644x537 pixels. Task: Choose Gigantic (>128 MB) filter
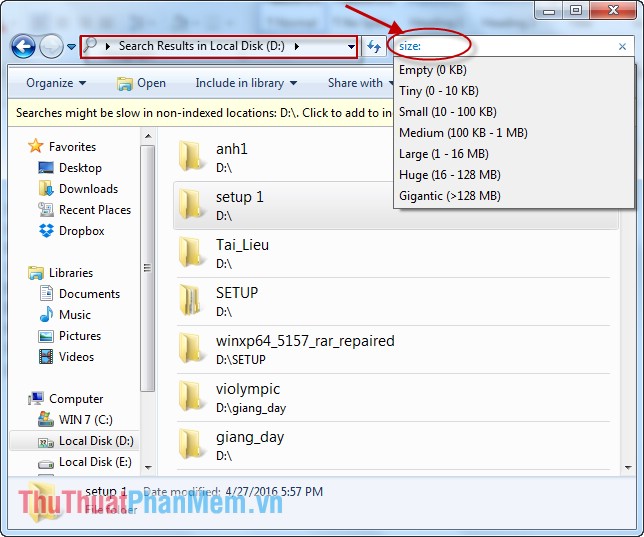(513, 196)
